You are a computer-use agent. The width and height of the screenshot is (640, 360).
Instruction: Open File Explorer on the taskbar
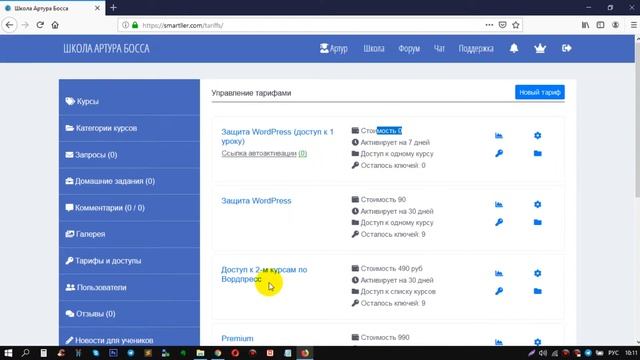tap(200, 353)
